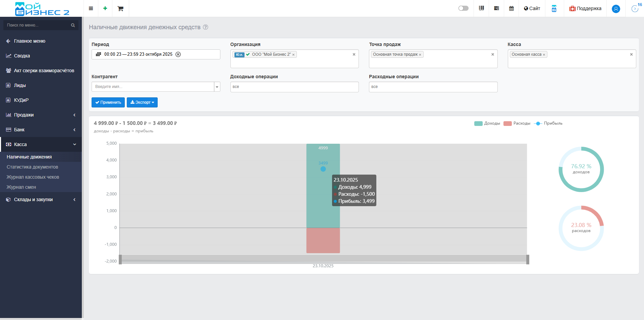Click the Применить button

coord(108,102)
